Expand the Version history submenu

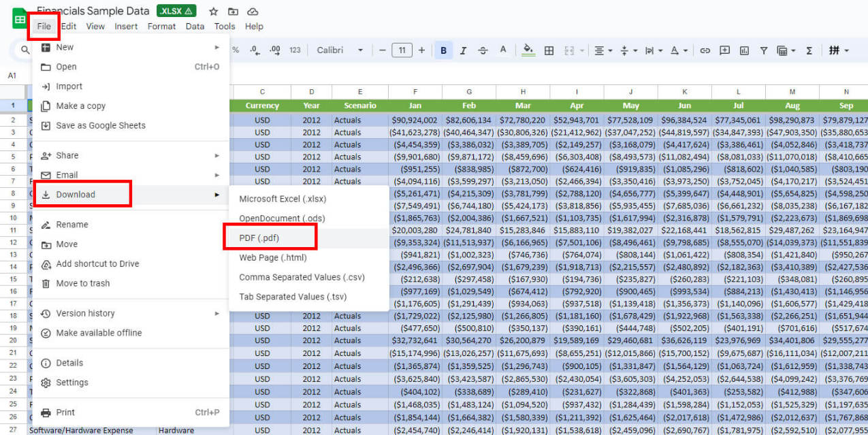coord(131,313)
